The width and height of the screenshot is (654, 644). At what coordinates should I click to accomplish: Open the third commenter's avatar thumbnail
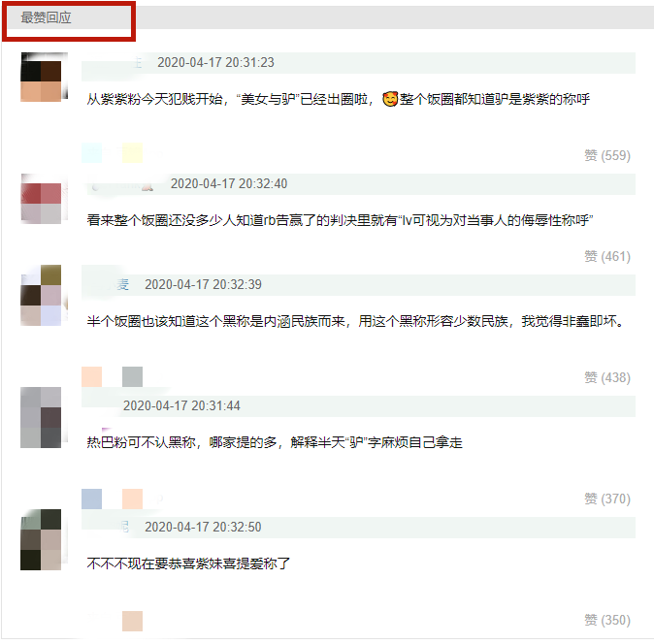pyautogui.click(x=44, y=296)
